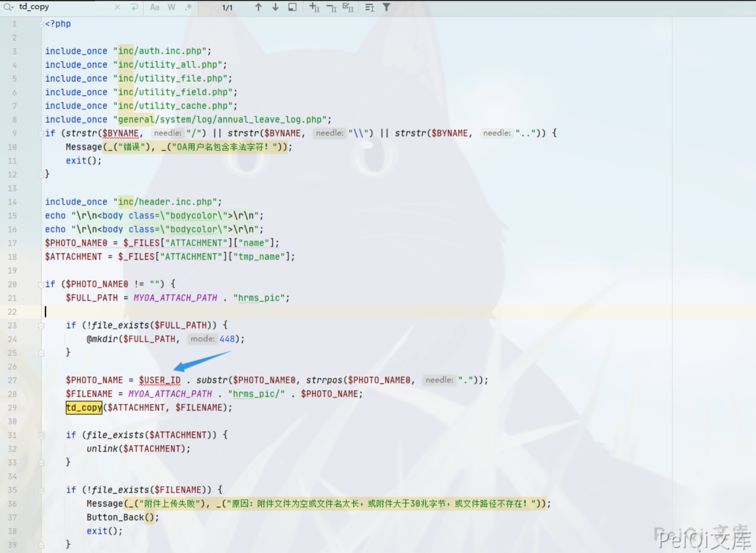Select all occurrences icon
Image resolution: width=756 pixels, height=553 pixels.
tap(348, 7)
